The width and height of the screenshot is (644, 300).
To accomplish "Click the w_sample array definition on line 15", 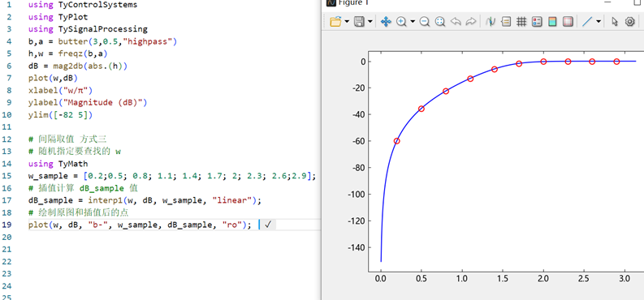I will tap(172, 176).
